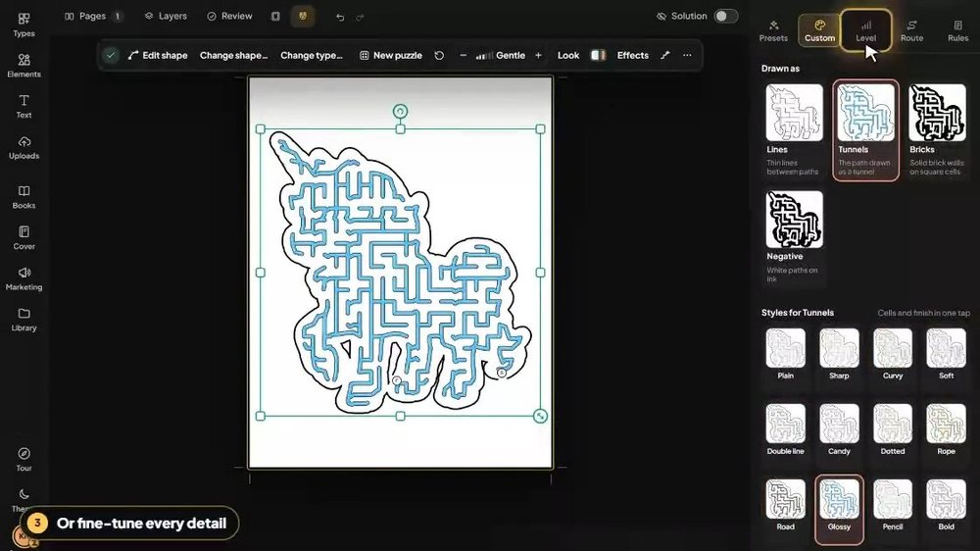Click the rotate handle above the maze
This screenshot has height=551, width=980.
click(x=400, y=112)
